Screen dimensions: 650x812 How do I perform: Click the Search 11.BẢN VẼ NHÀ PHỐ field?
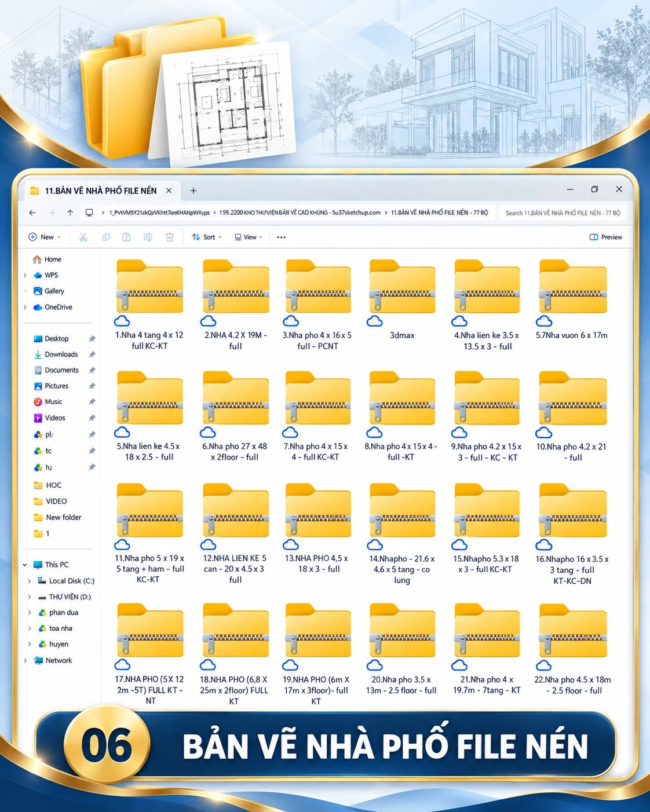point(563,213)
